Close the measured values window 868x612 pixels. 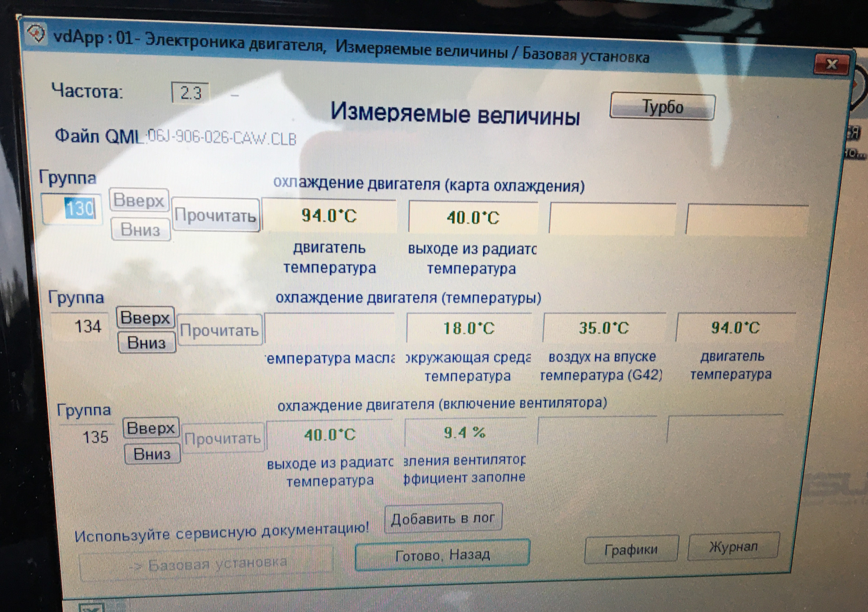tap(831, 64)
